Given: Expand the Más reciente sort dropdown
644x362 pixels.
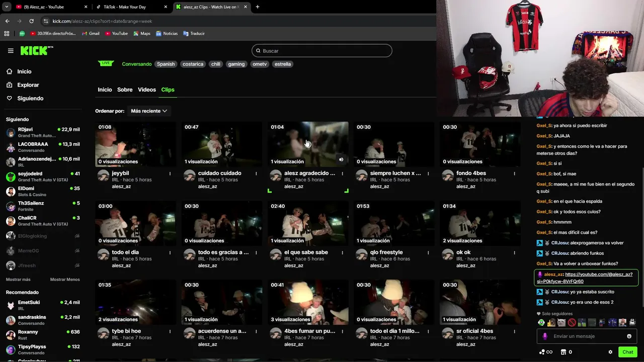Looking at the screenshot, I should coord(148,111).
